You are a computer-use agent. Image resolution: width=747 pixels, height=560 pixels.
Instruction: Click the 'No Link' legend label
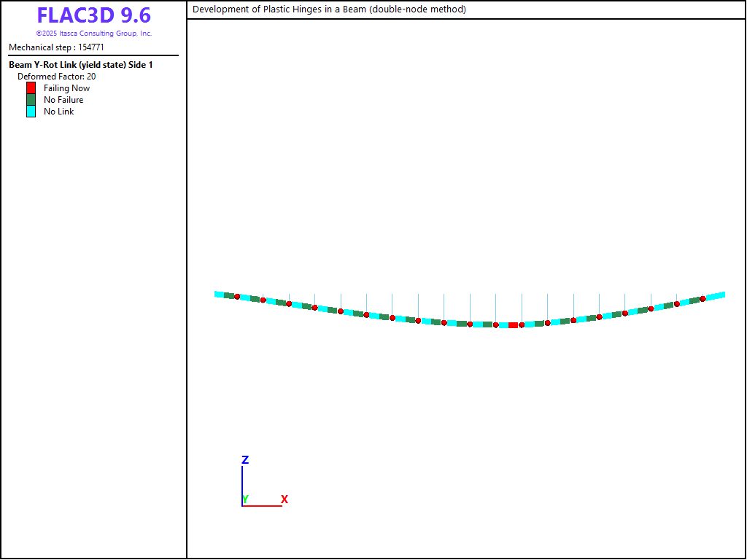(58, 112)
